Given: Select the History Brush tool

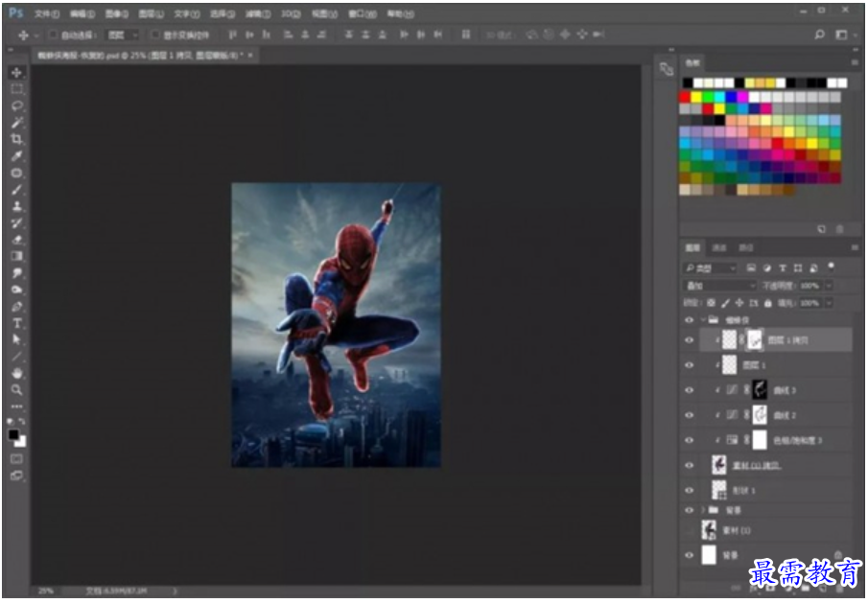Looking at the screenshot, I should coord(16,223).
